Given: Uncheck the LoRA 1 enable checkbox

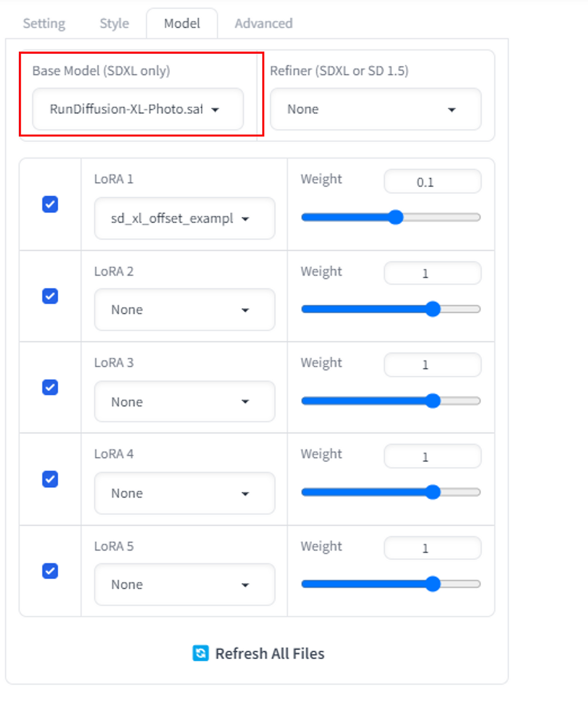Looking at the screenshot, I should (x=50, y=204).
